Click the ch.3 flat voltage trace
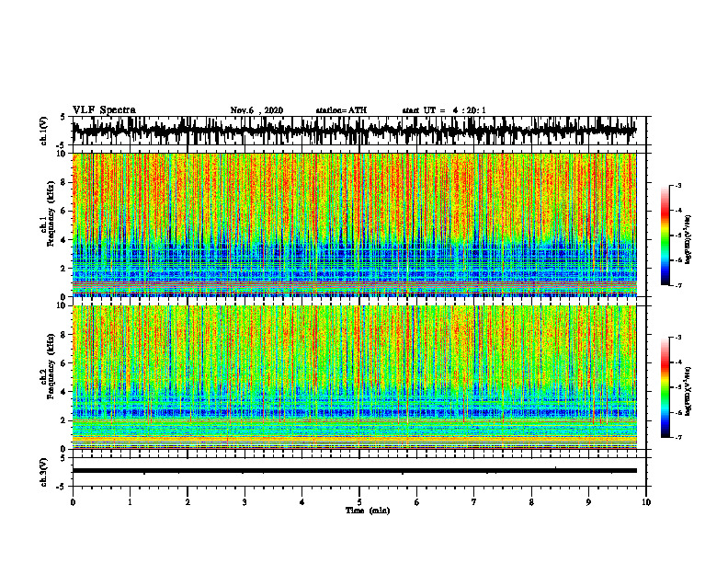This screenshot has height=563, width=728. [354, 471]
